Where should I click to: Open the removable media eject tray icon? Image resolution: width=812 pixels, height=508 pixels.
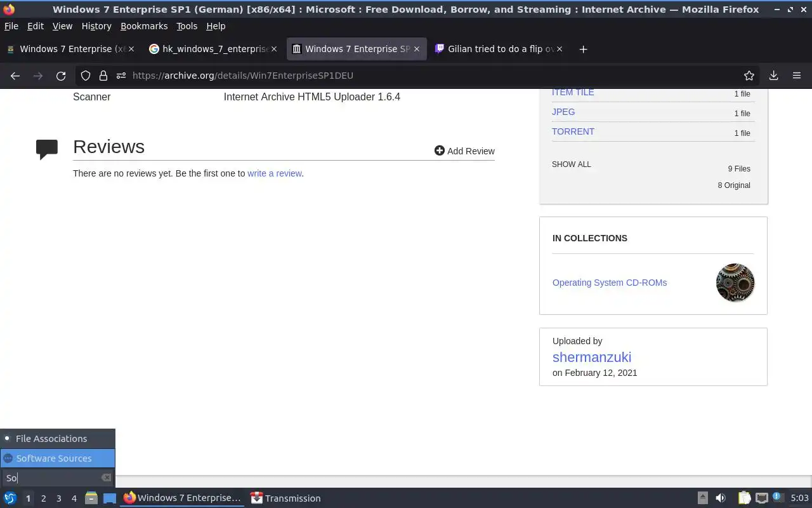click(x=702, y=498)
